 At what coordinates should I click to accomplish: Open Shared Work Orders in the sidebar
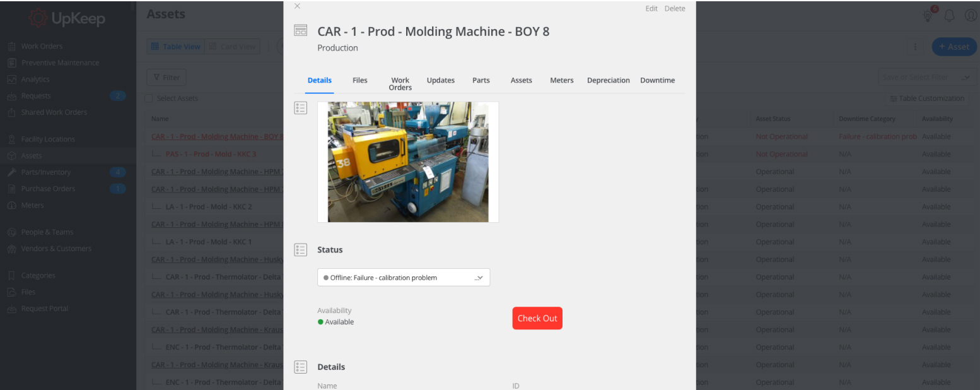pos(54,112)
